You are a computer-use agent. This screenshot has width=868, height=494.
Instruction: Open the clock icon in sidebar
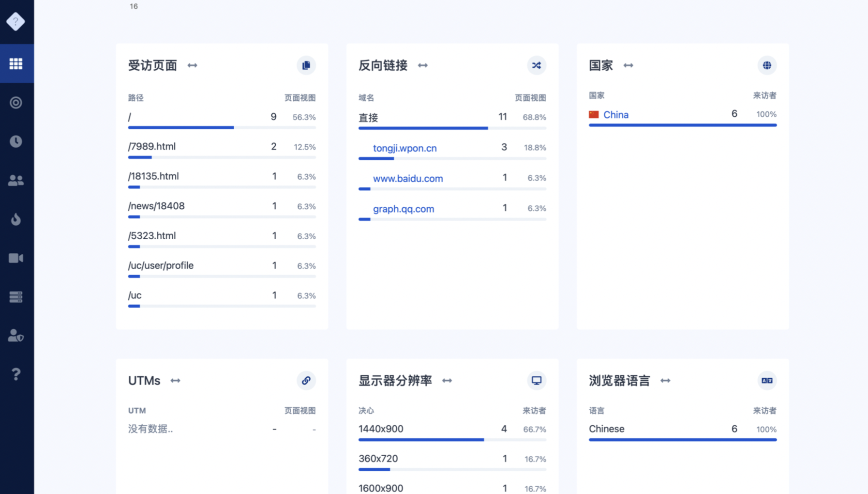tap(16, 141)
